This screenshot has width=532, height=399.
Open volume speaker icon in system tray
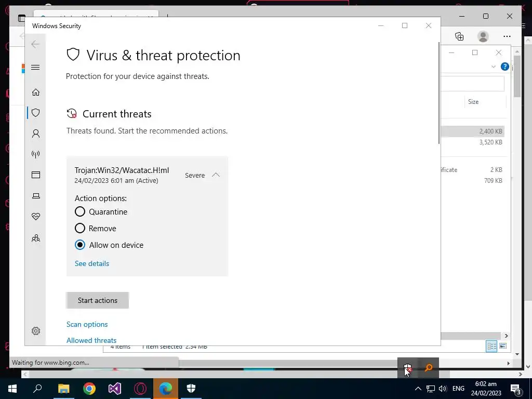click(x=443, y=389)
